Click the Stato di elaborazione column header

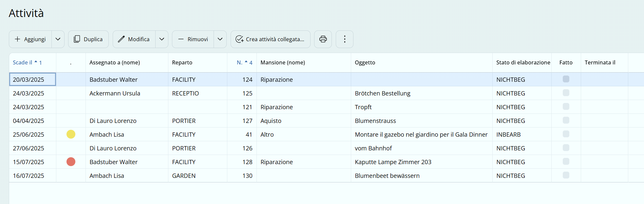[x=523, y=62]
